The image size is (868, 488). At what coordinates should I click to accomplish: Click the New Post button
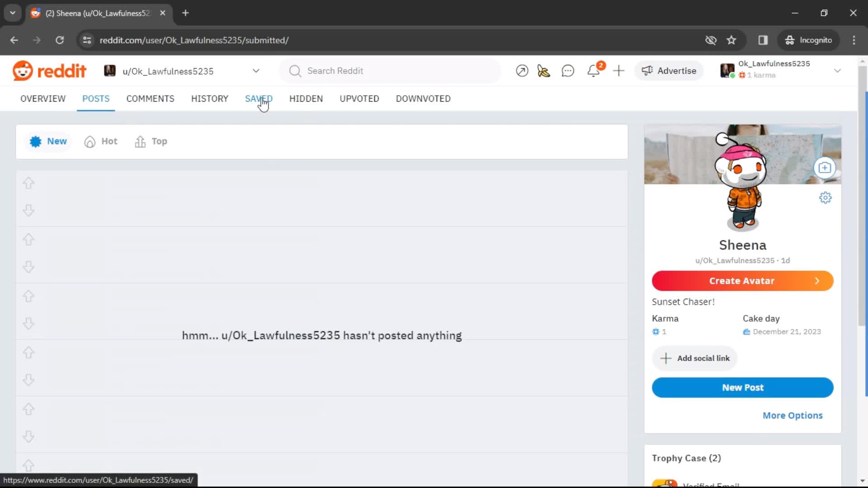tap(743, 387)
